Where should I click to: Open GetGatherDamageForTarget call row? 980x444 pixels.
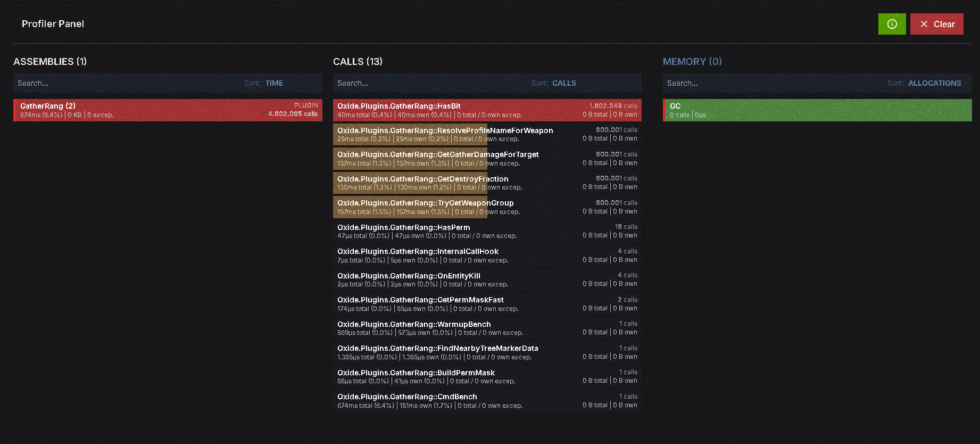point(487,159)
